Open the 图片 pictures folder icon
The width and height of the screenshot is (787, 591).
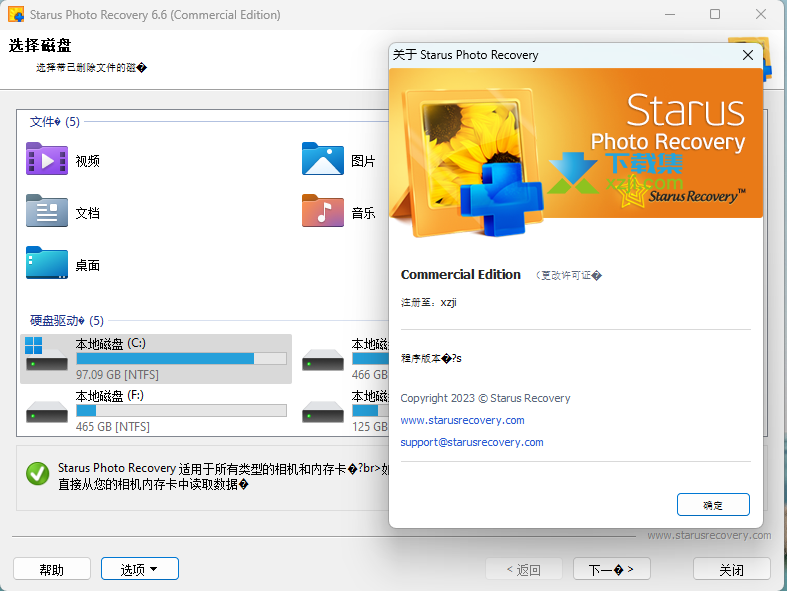point(323,159)
